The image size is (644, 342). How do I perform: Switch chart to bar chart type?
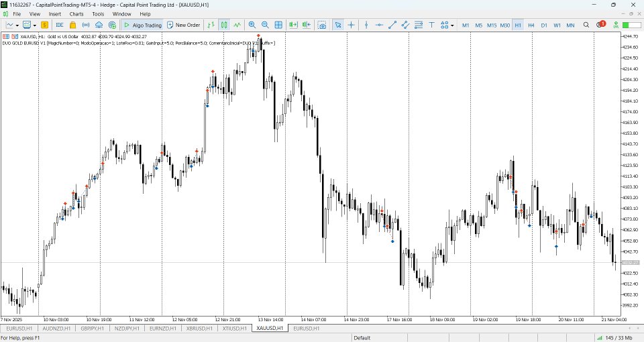211,25
